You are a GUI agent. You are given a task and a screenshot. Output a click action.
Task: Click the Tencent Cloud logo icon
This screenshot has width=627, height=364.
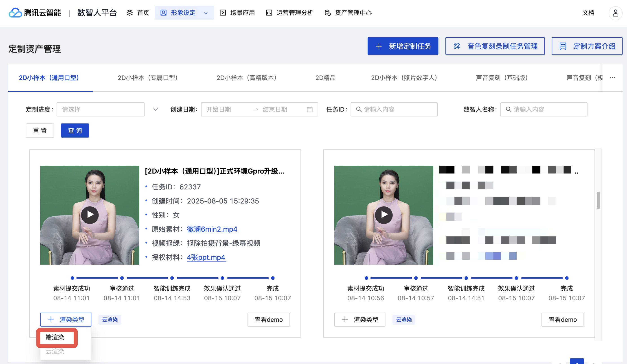pyautogui.click(x=15, y=13)
